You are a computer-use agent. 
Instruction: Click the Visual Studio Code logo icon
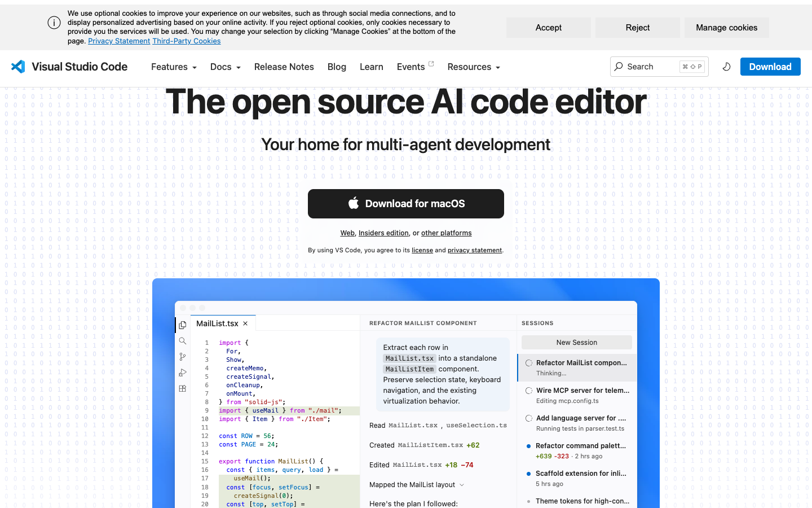click(18, 67)
